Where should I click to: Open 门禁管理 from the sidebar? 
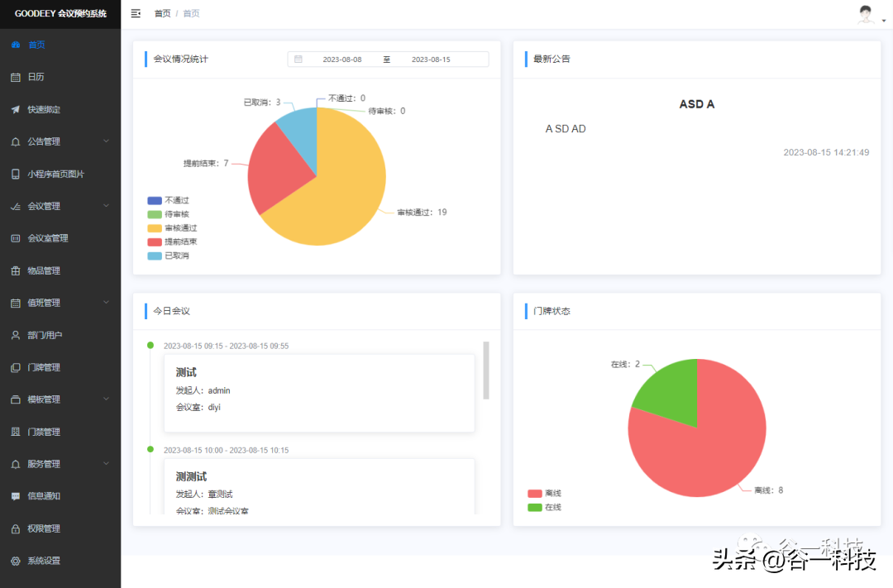44,432
